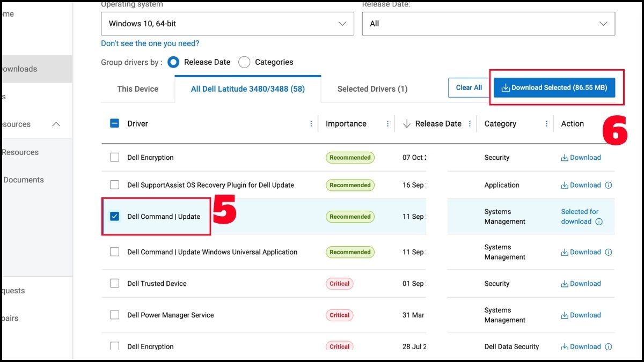Check the Dell Trusted Device checkbox

[114, 283]
